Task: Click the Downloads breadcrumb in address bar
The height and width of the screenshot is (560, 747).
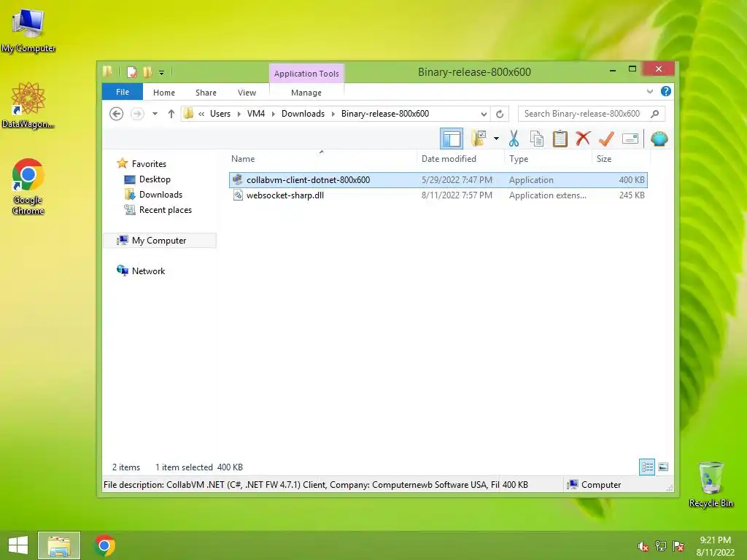Action: point(303,114)
